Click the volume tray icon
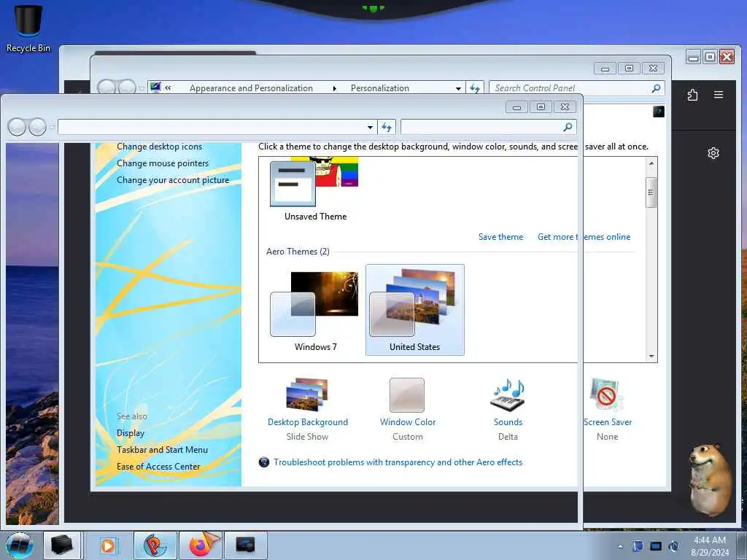747x560 pixels. point(673,546)
